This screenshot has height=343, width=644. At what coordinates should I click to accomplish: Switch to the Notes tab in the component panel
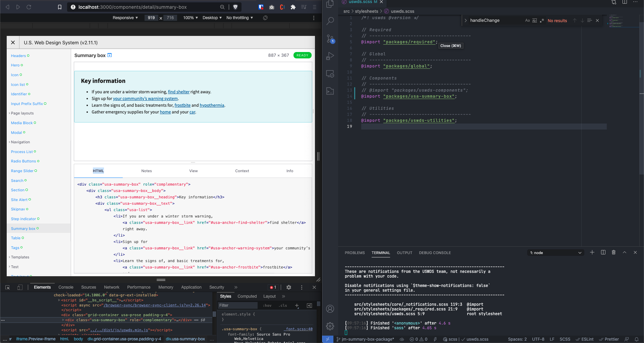pos(147,171)
